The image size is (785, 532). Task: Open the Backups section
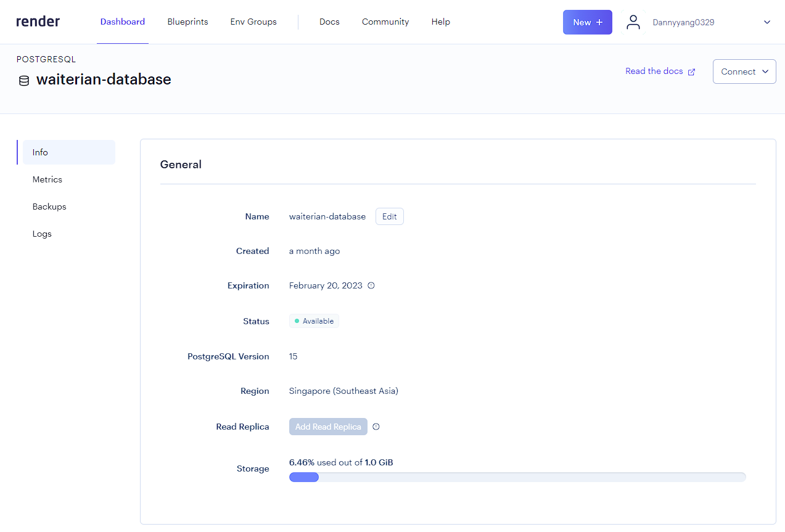[x=49, y=207]
